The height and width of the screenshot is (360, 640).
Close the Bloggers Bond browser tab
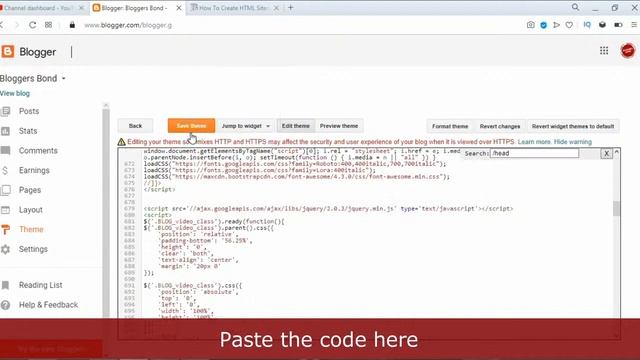click(x=179, y=8)
